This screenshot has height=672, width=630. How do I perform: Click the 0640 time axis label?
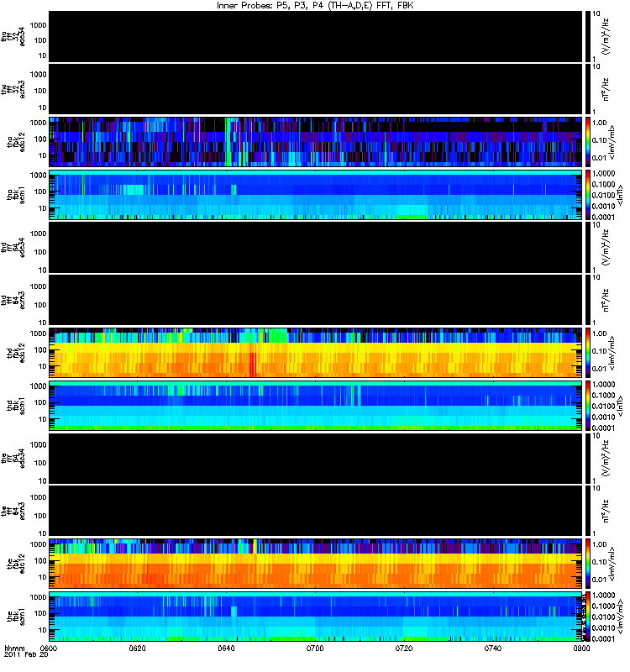click(x=226, y=648)
